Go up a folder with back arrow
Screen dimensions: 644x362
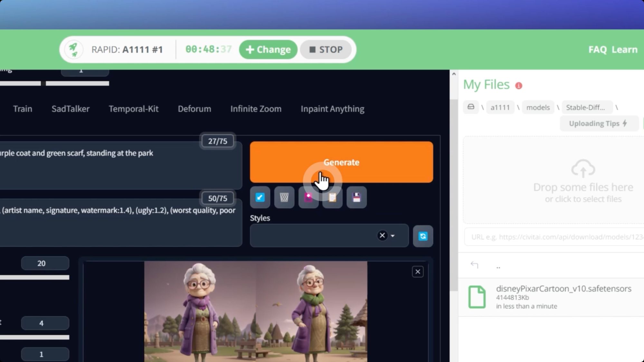click(474, 265)
